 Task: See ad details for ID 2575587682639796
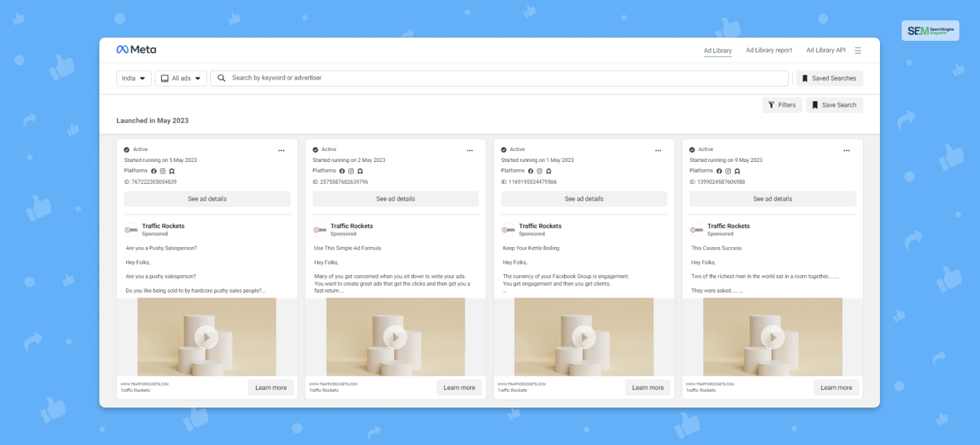click(x=395, y=199)
